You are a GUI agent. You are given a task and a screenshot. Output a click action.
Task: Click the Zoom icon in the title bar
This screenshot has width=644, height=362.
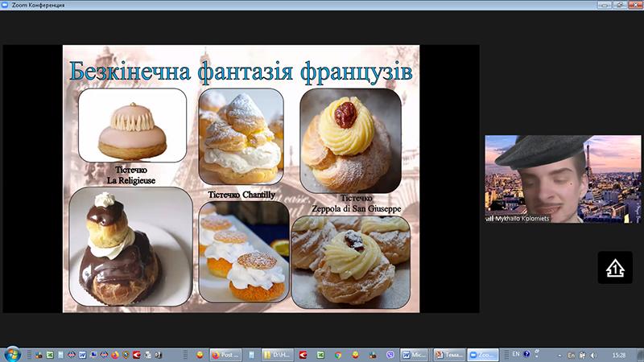(6, 5)
